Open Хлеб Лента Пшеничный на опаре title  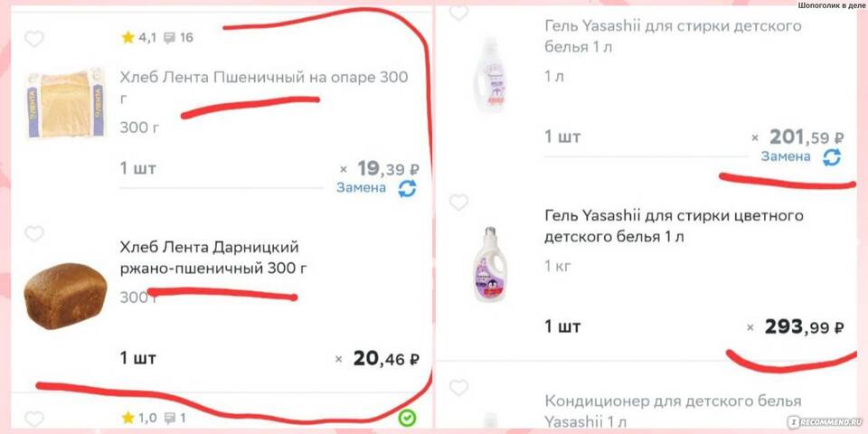pyautogui.click(x=263, y=87)
